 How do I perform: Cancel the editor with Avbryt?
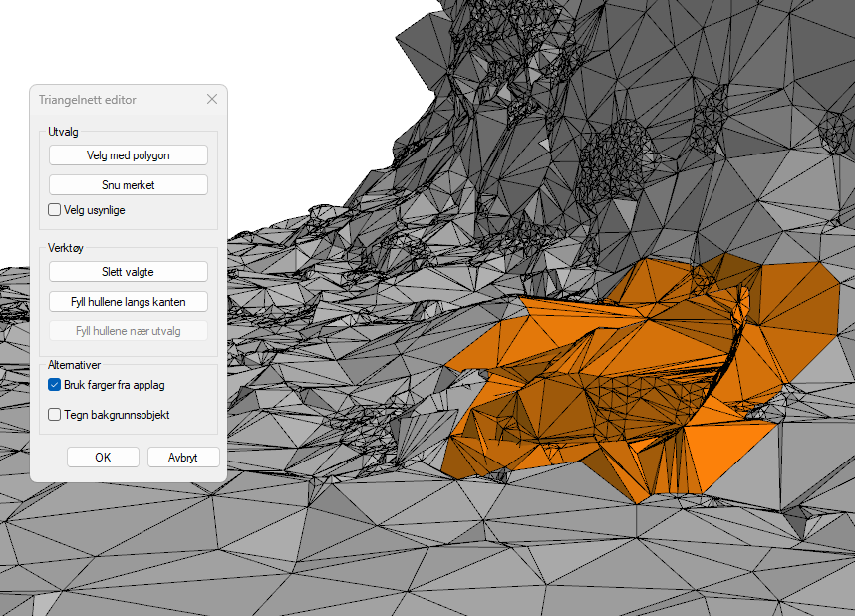[x=183, y=458]
